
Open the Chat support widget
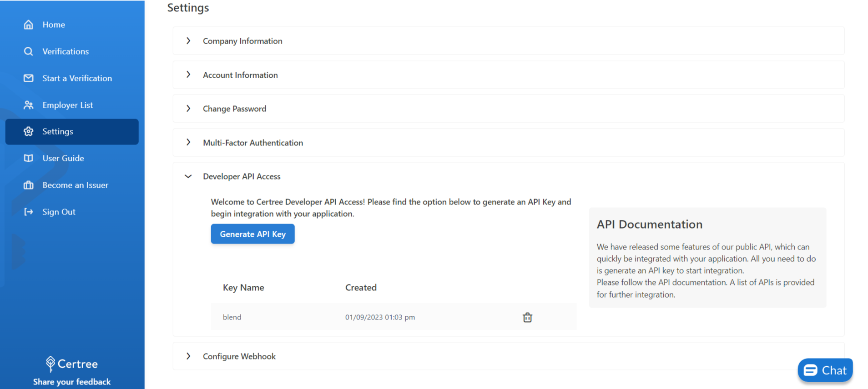pyautogui.click(x=825, y=370)
